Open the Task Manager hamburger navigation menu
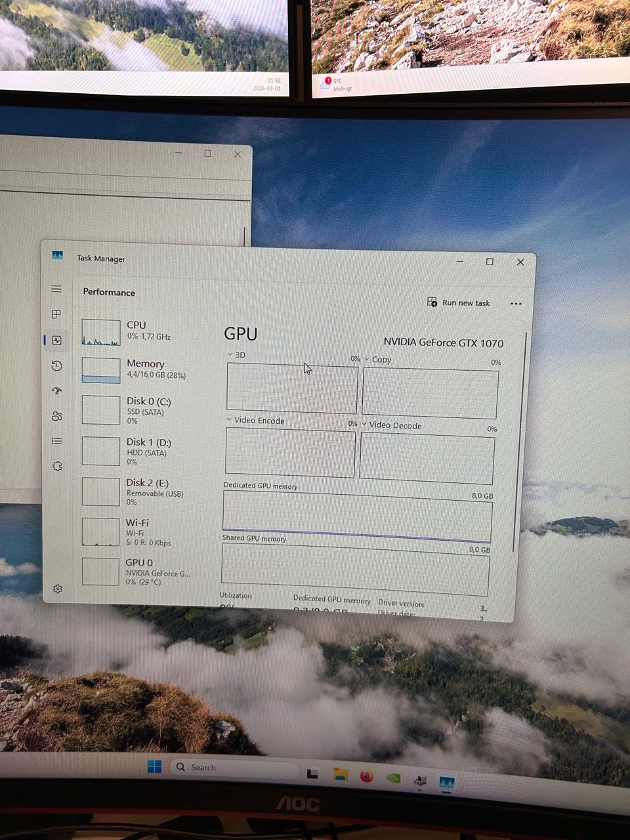 (56, 289)
